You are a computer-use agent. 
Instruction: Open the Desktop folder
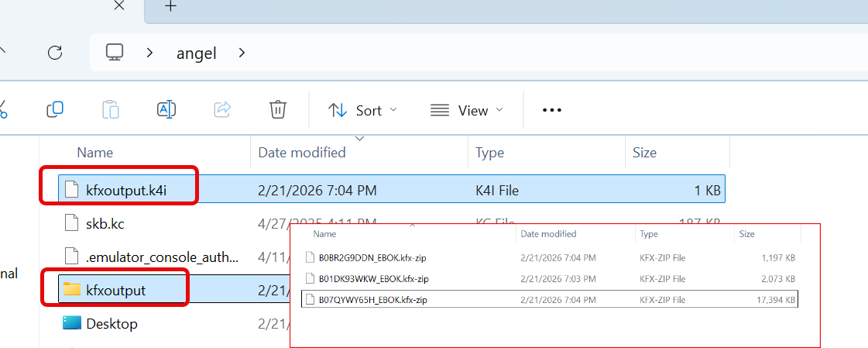point(112,324)
